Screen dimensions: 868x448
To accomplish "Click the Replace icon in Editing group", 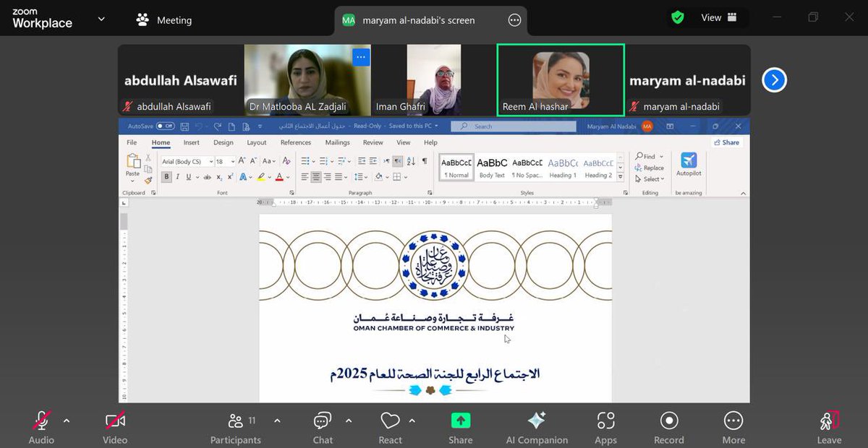I will (x=637, y=168).
